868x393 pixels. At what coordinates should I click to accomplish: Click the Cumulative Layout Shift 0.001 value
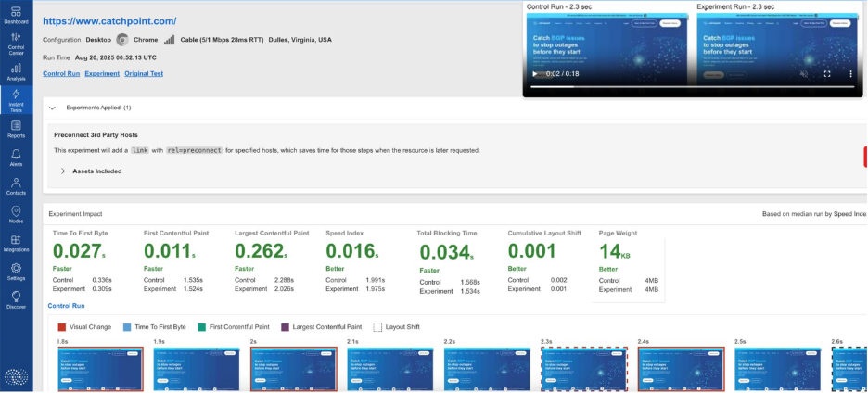531,251
